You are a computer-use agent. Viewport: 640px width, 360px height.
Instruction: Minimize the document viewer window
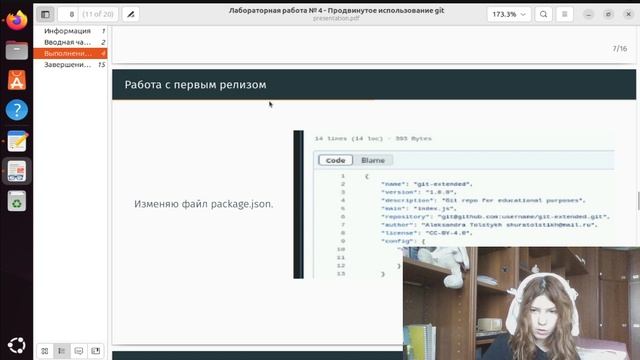pyautogui.click(x=589, y=14)
